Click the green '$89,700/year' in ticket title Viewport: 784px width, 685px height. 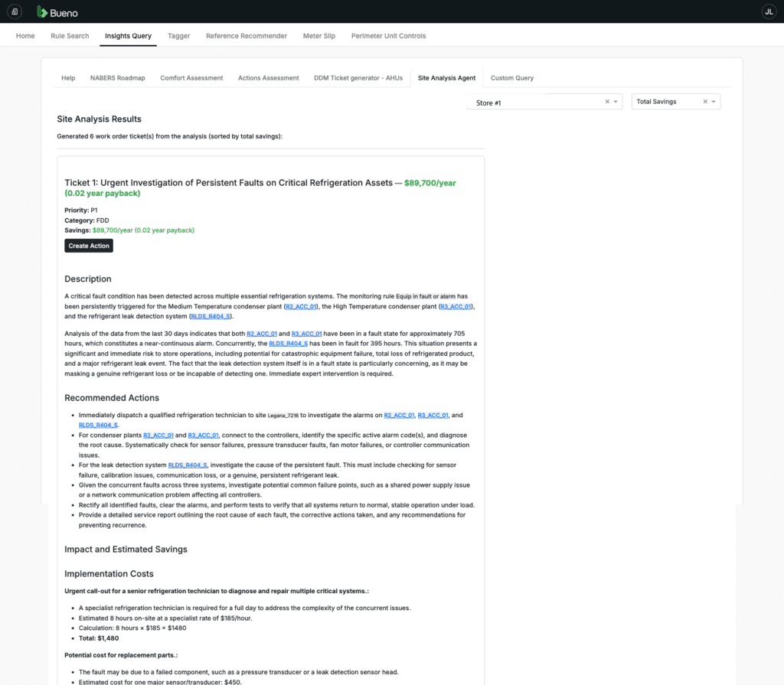pyautogui.click(x=430, y=183)
